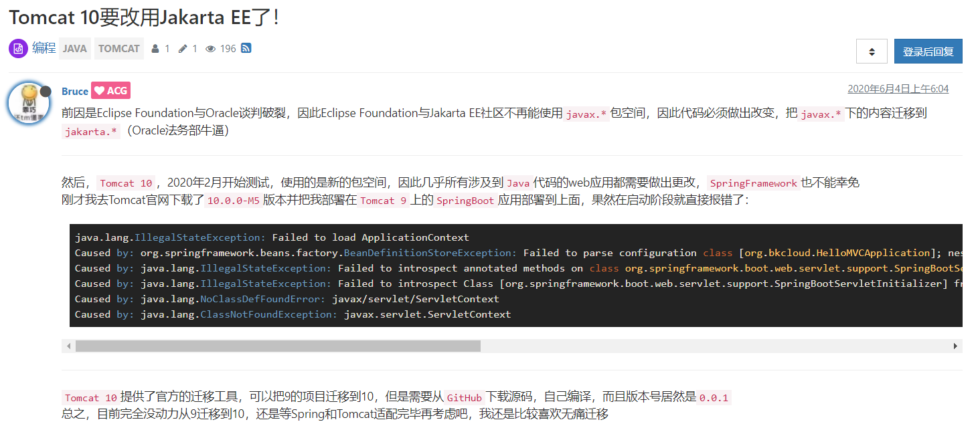The height and width of the screenshot is (434, 980).
Task: Click the BeanDefinitionStoreException code line
Action: 519,253
